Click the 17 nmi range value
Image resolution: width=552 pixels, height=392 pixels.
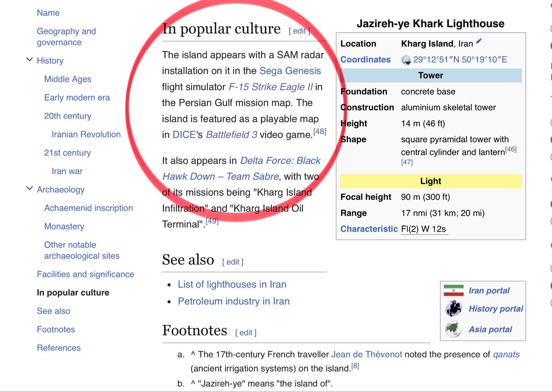point(443,213)
